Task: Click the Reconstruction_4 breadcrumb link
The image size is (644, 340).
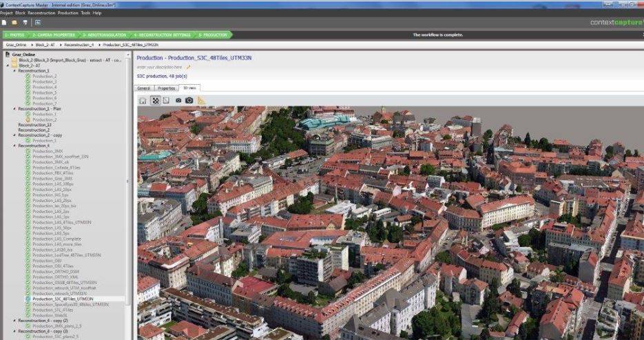Action: click(x=79, y=44)
